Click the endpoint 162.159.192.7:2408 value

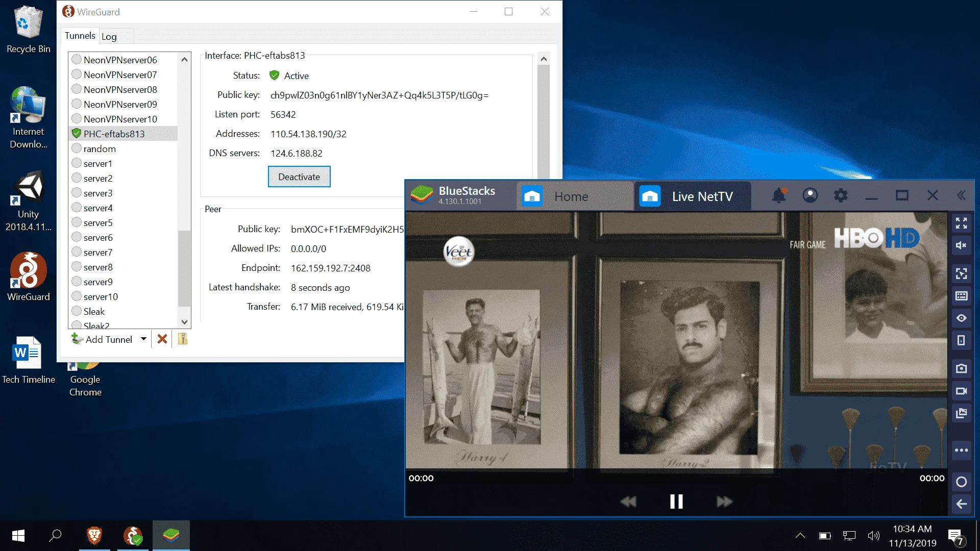(x=331, y=268)
